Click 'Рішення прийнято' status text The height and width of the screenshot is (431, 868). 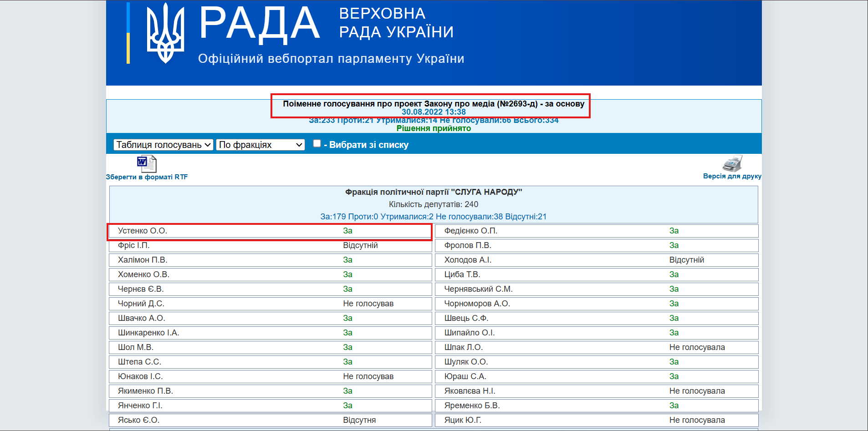pos(434,128)
